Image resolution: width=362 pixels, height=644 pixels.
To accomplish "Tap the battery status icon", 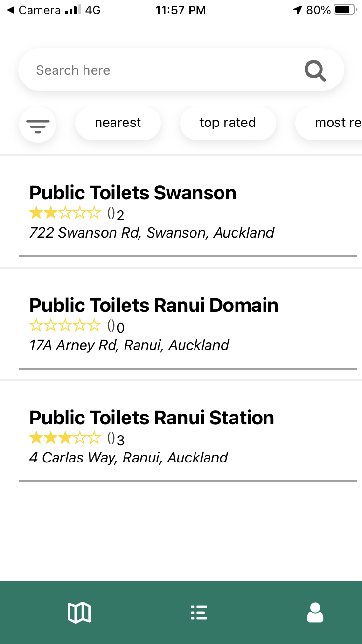I will [x=345, y=10].
